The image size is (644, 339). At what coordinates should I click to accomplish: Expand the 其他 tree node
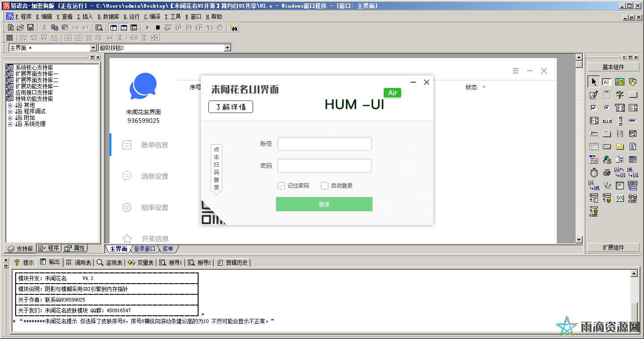pyautogui.click(x=10, y=105)
